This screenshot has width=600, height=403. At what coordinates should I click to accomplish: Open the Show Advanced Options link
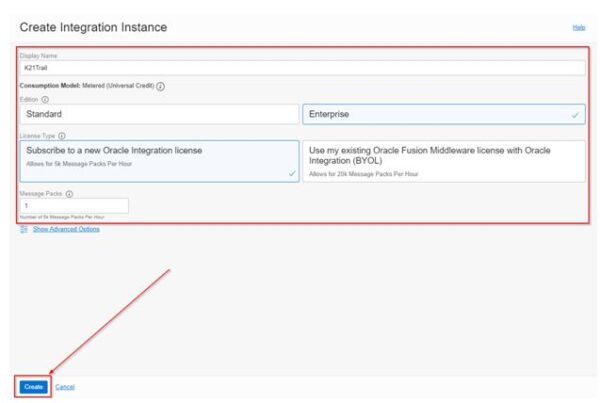[x=66, y=229]
